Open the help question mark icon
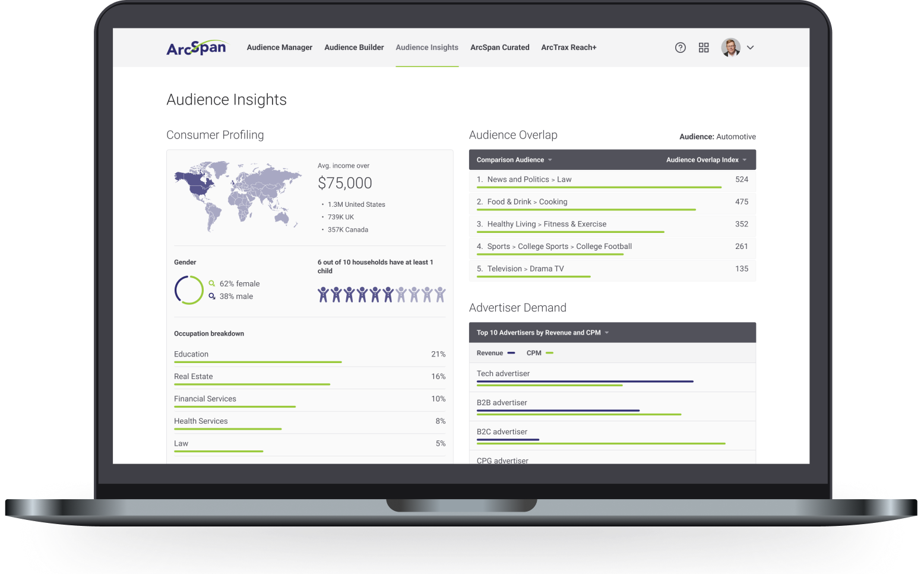The image size is (924, 574). coord(681,48)
